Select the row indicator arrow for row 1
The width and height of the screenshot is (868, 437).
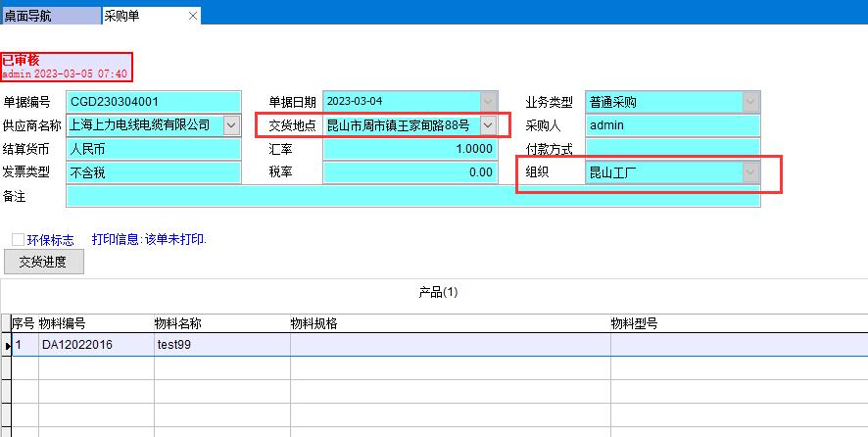[6, 345]
